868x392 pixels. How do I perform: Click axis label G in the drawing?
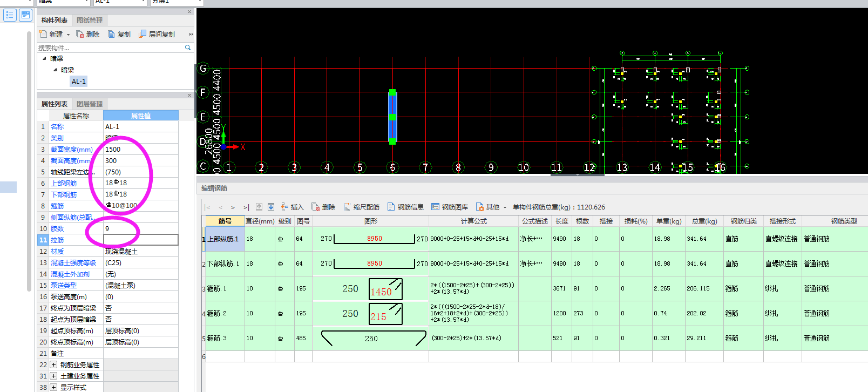click(203, 69)
